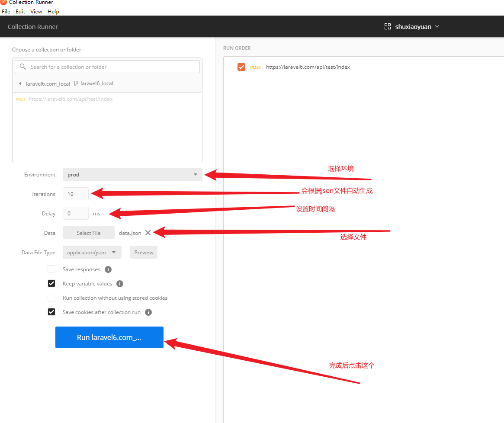Click the request URL in Run Order
This screenshot has width=504, height=423.
308,67
